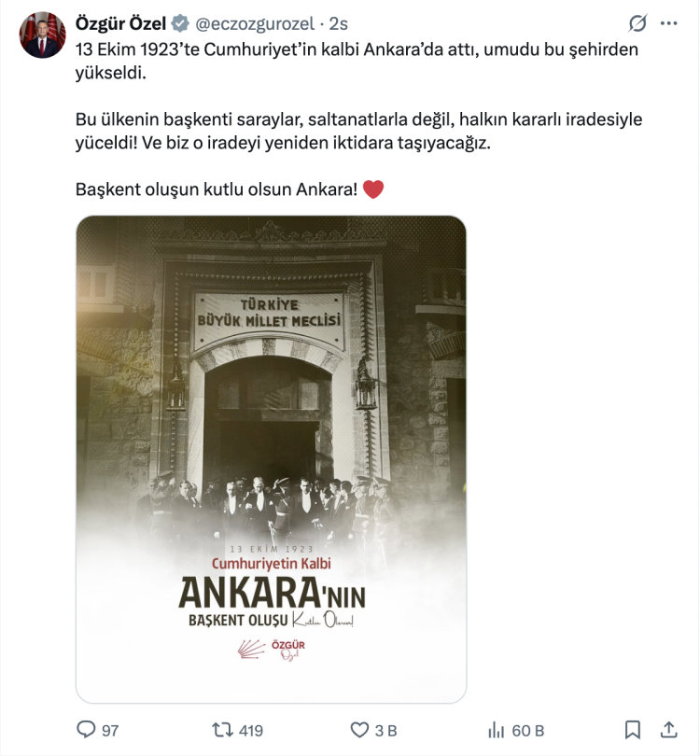The width and height of the screenshot is (700, 756).
Task: Click the like count 3 B
Action: point(385,731)
